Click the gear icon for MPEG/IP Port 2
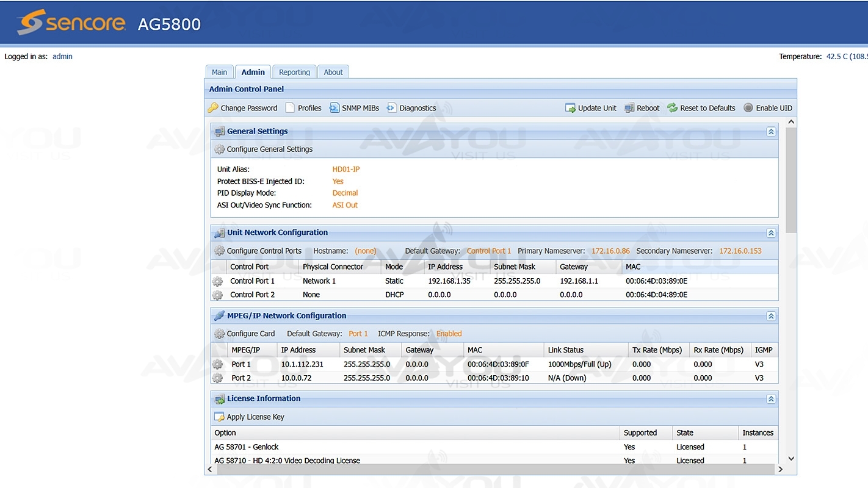This screenshot has width=868, height=488. (217, 378)
